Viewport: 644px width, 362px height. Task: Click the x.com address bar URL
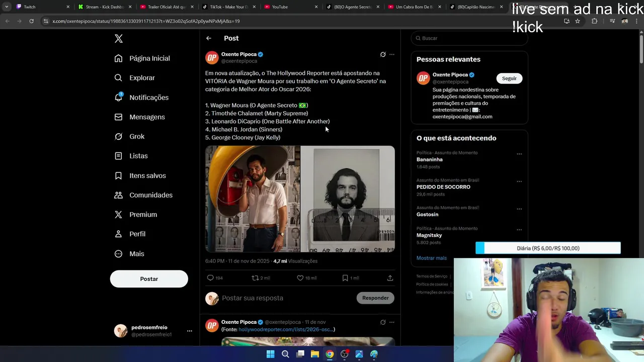[146, 21]
